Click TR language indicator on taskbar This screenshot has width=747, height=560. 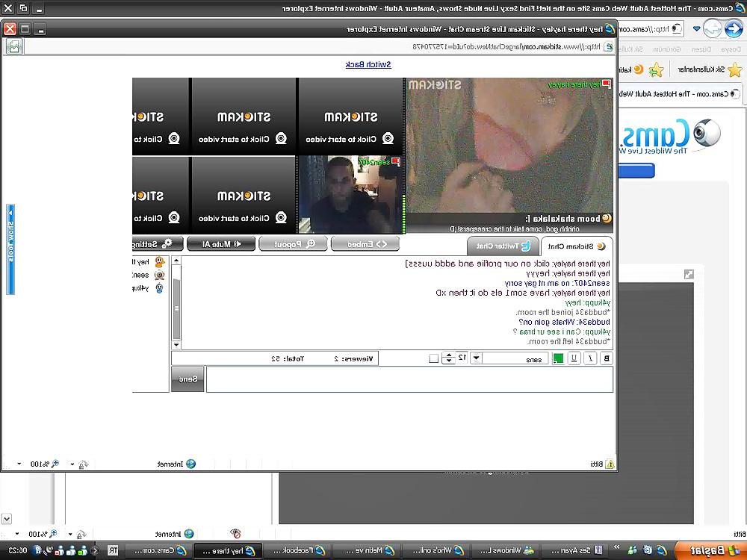113,551
